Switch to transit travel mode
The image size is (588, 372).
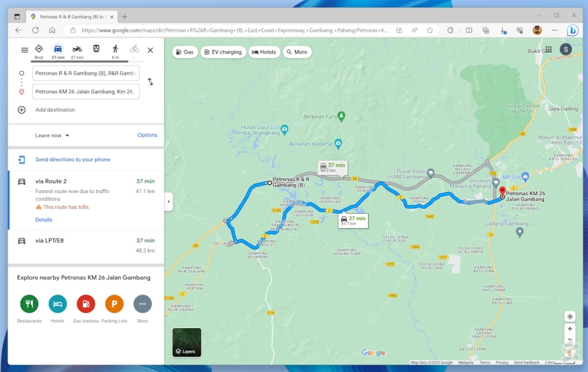(96, 49)
